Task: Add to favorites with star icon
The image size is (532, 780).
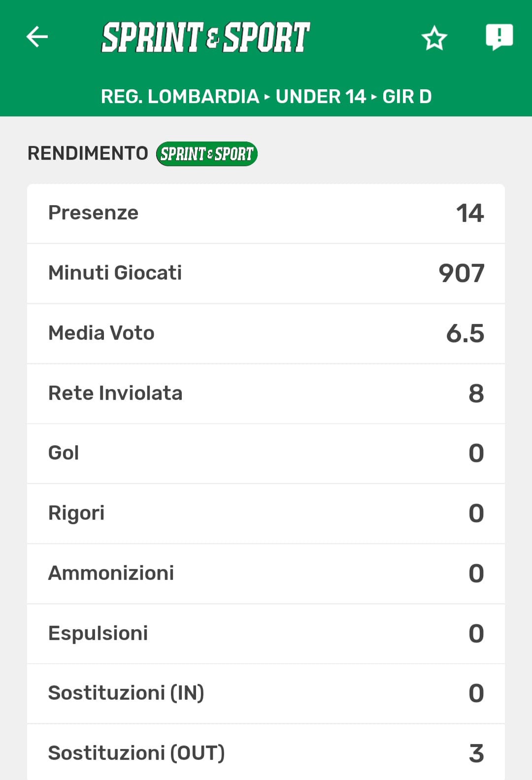Action: pos(434,38)
